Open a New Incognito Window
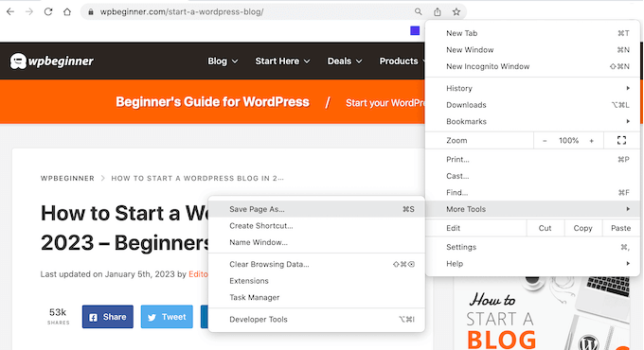 532,66
